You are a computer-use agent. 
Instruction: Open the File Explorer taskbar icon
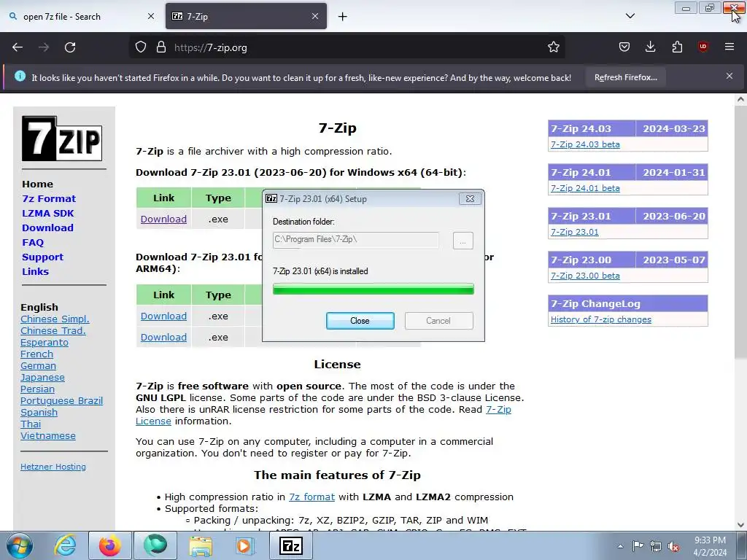coord(201,545)
